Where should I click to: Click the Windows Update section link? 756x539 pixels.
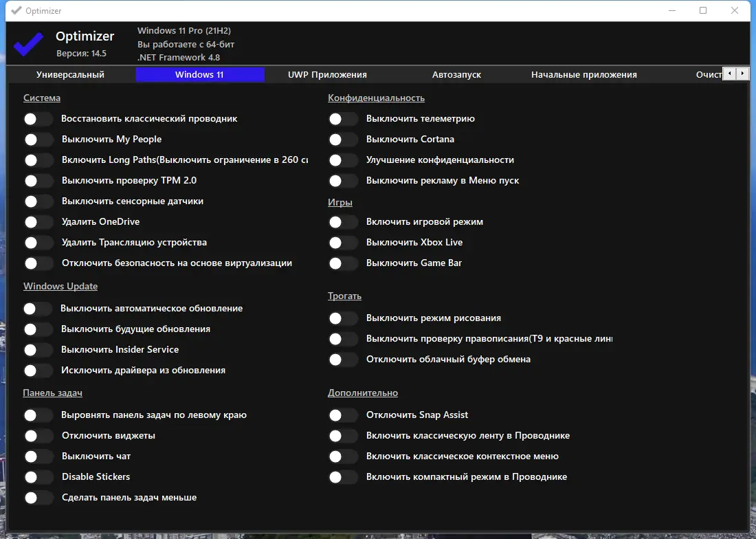click(60, 287)
